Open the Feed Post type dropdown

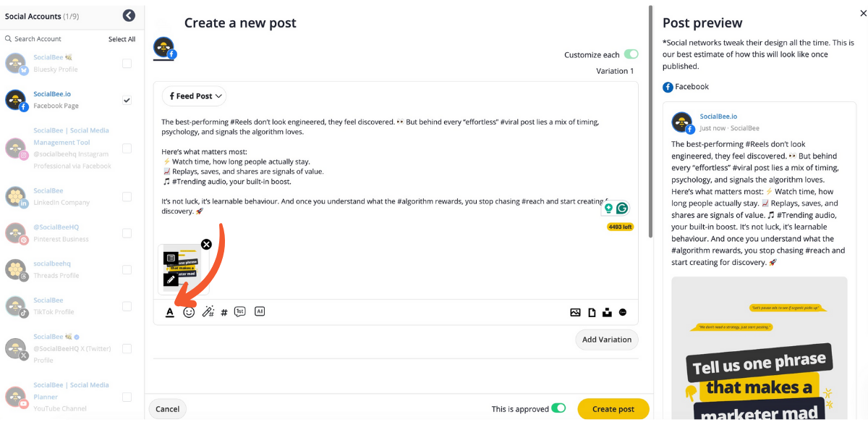click(x=195, y=96)
